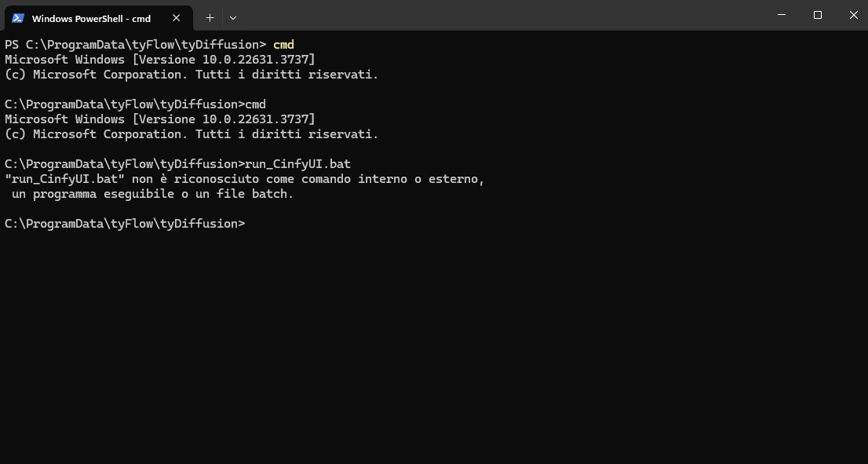Click the yellow cmd command on the PS line

(x=283, y=45)
